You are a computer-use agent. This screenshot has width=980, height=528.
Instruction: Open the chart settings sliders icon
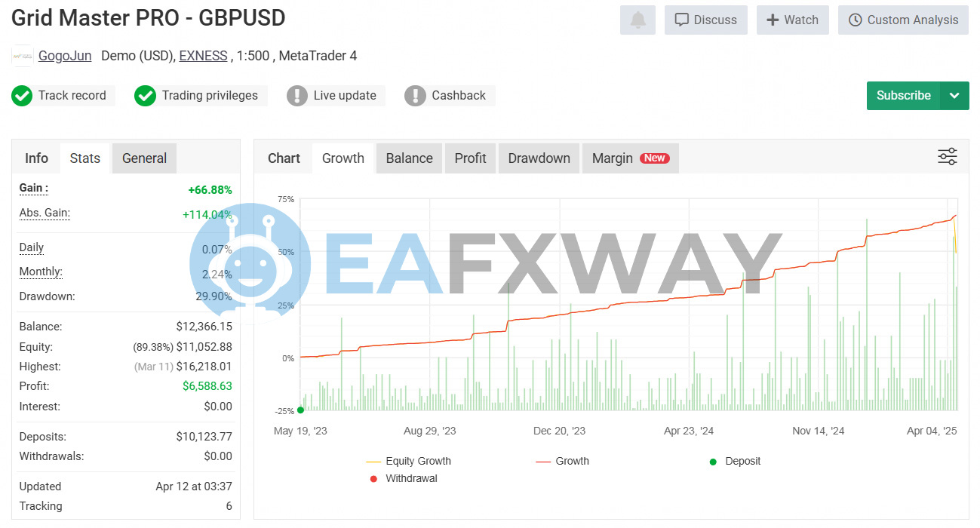click(x=948, y=157)
